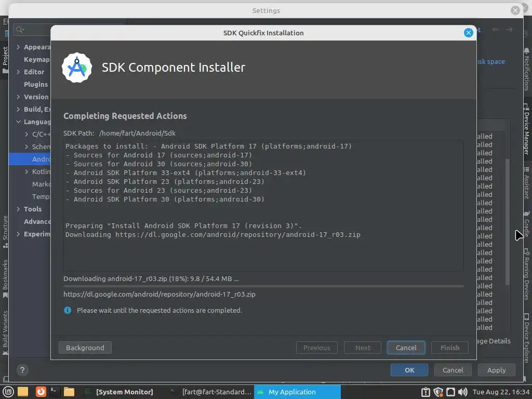
Task: Click the disabled Next button
Action: (x=362, y=348)
